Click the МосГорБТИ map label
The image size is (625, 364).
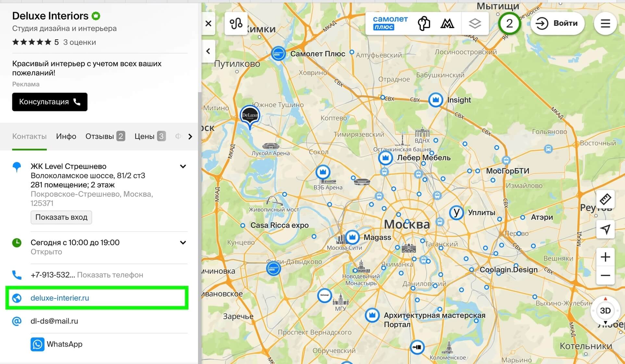pyautogui.click(x=507, y=171)
